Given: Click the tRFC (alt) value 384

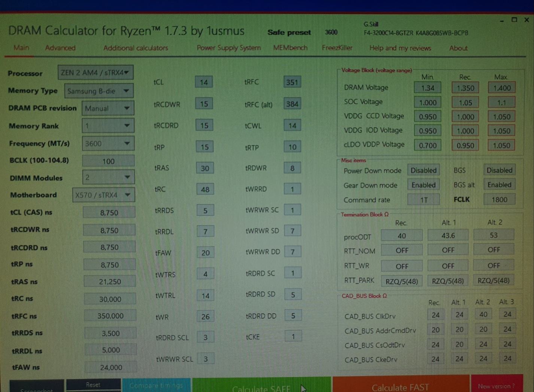Looking at the screenshot, I should coord(292,104).
